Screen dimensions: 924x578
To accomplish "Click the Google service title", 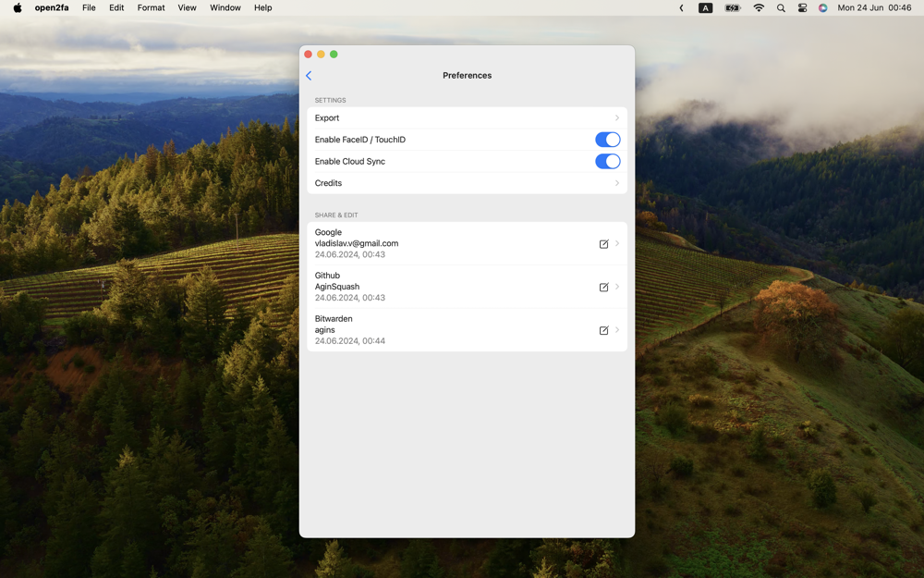I will [x=328, y=232].
